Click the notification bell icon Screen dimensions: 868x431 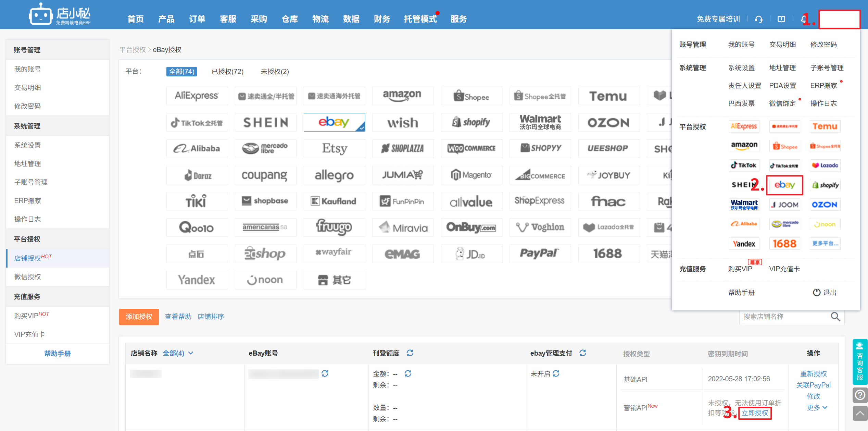(803, 19)
